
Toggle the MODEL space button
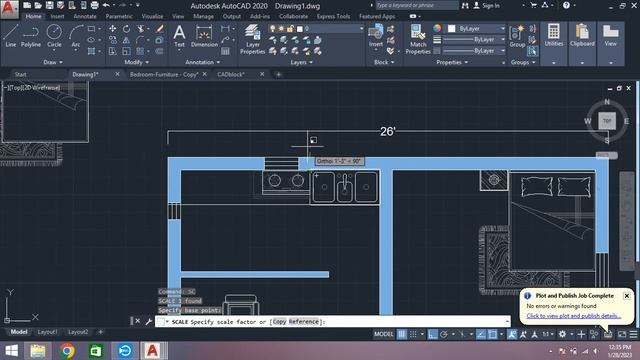(x=384, y=334)
